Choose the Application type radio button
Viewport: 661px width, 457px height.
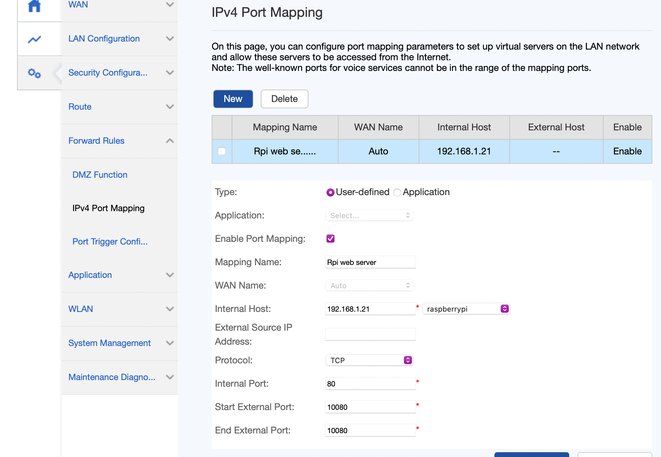(398, 192)
